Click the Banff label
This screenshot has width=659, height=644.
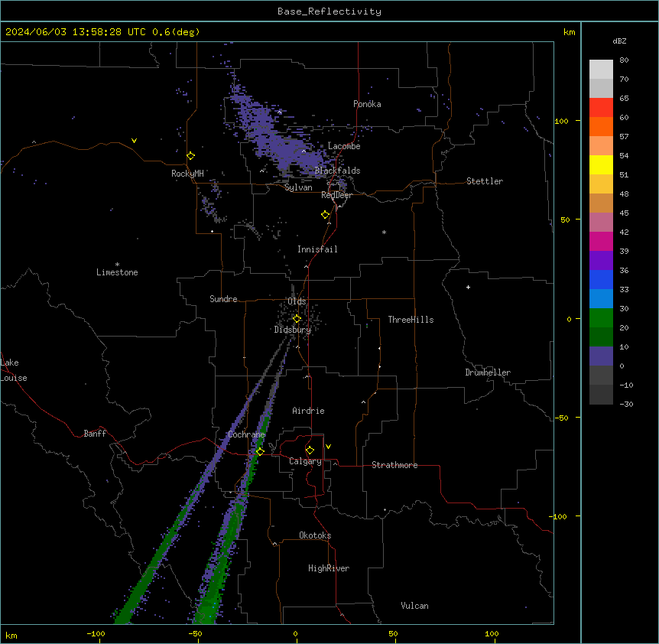(95, 434)
